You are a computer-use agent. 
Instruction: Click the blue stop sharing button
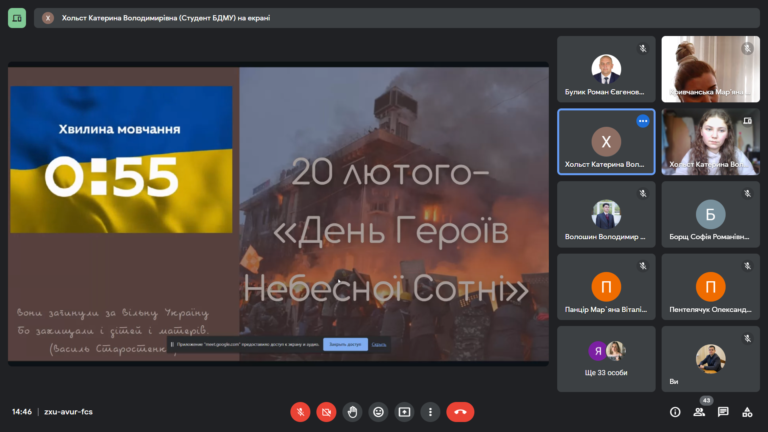click(x=345, y=344)
